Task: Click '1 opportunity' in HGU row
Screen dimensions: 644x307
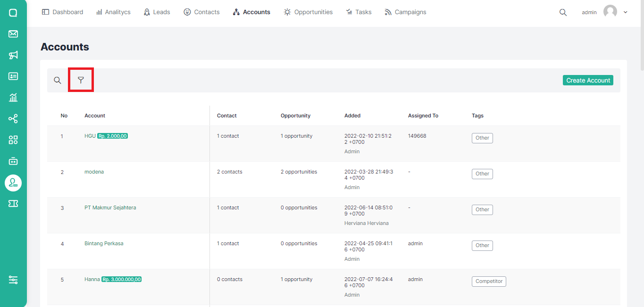Action: point(297,136)
